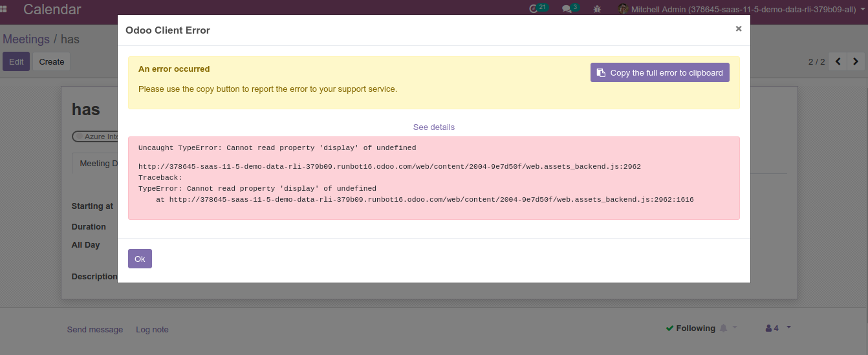Click the Azure Interior attendee tag
Screen dimensions: 868x355
(95, 136)
